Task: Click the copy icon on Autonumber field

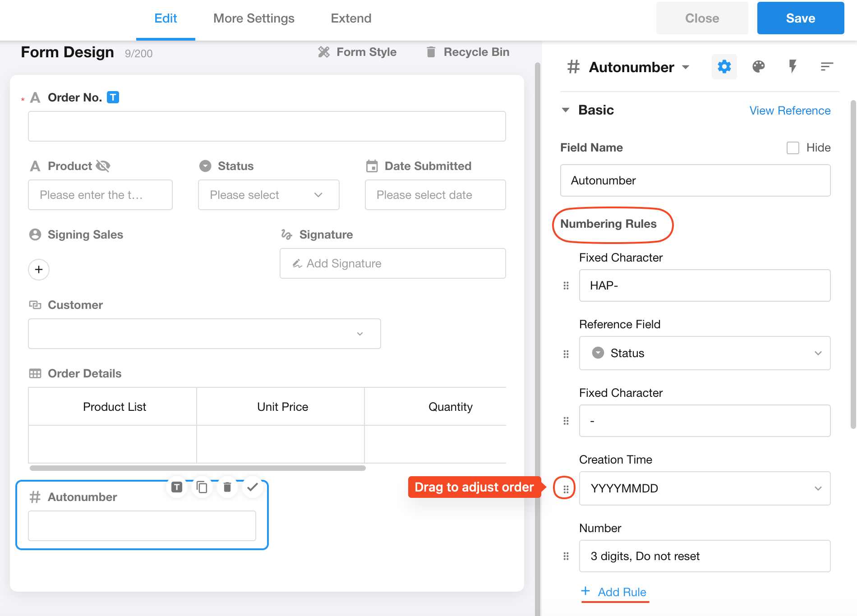Action: [x=202, y=487]
